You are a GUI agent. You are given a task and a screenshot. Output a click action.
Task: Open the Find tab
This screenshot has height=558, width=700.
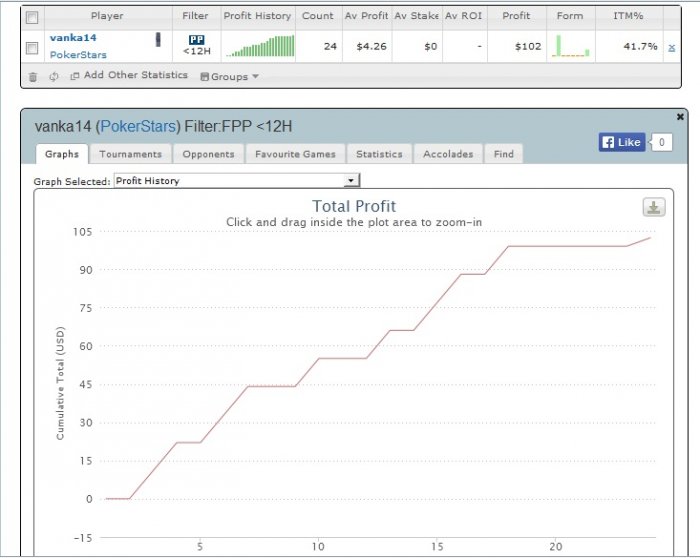tap(504, 154)
